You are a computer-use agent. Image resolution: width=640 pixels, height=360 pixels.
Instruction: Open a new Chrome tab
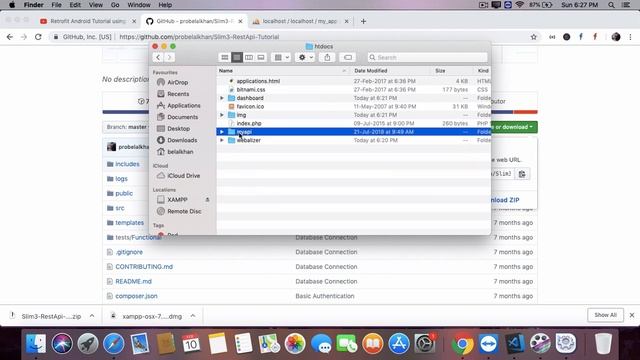tap(363, 21)
